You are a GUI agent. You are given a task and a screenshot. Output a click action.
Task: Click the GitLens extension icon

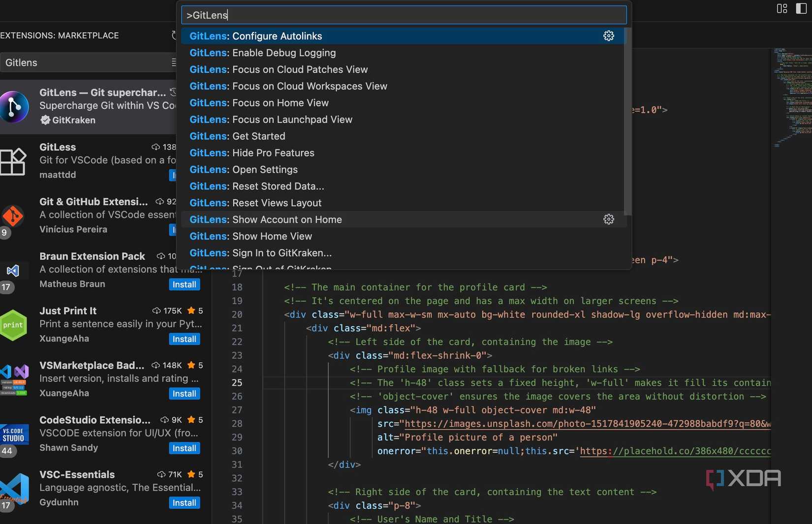point(15,106)
